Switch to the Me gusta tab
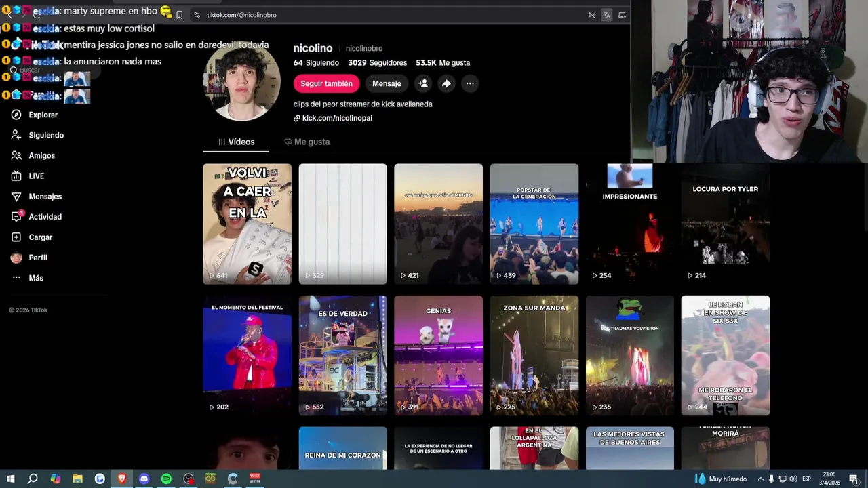The width and height of the screenshot is (868, 488). click(307, 142)
